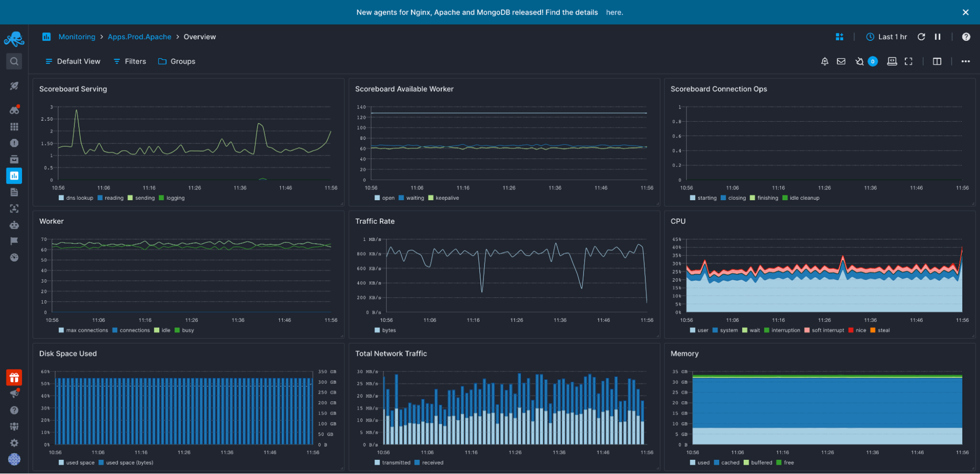The height and width of the screenshot is (474, 980).
Task: Click the Total Network Traffic panel title
Action: 391,354
